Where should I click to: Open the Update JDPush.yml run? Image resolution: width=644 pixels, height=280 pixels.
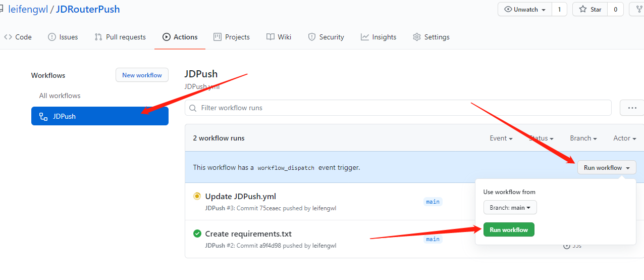point(240,197)
